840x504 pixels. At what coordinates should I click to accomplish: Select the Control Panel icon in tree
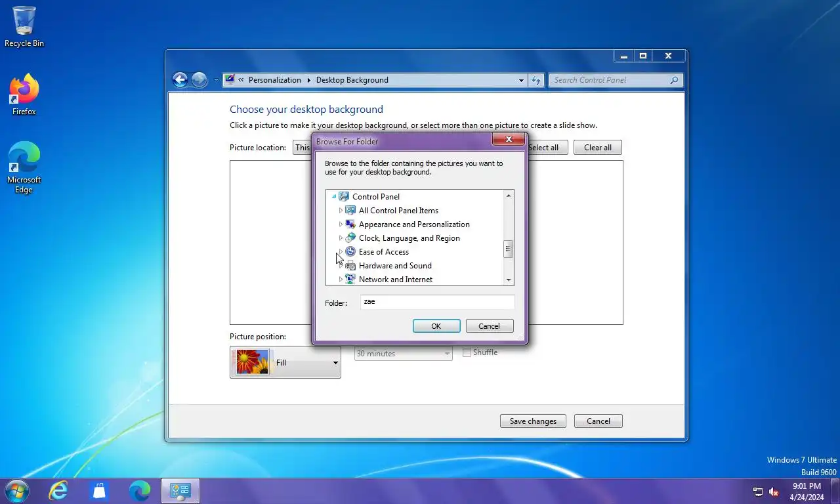[x=345, y=196]
